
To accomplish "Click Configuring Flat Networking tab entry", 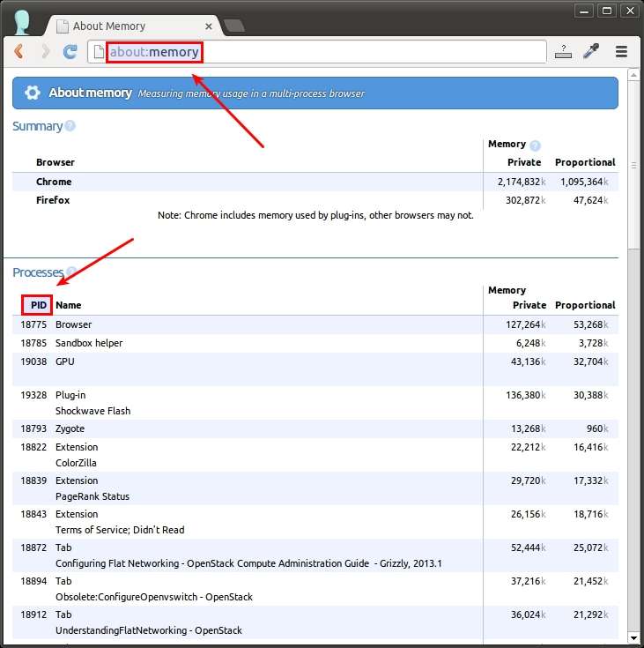I will [x=248, y=563].
